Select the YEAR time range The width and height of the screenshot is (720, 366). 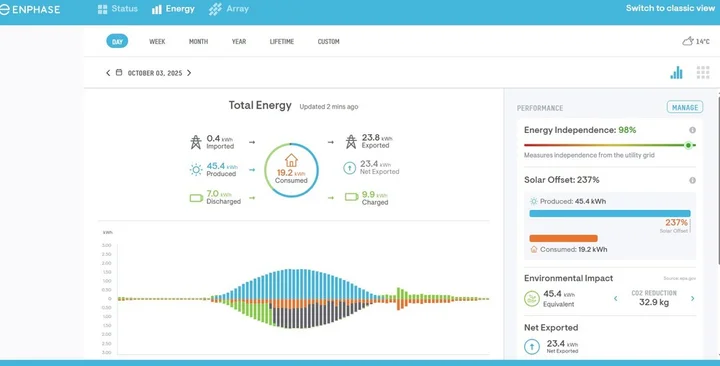239,41
